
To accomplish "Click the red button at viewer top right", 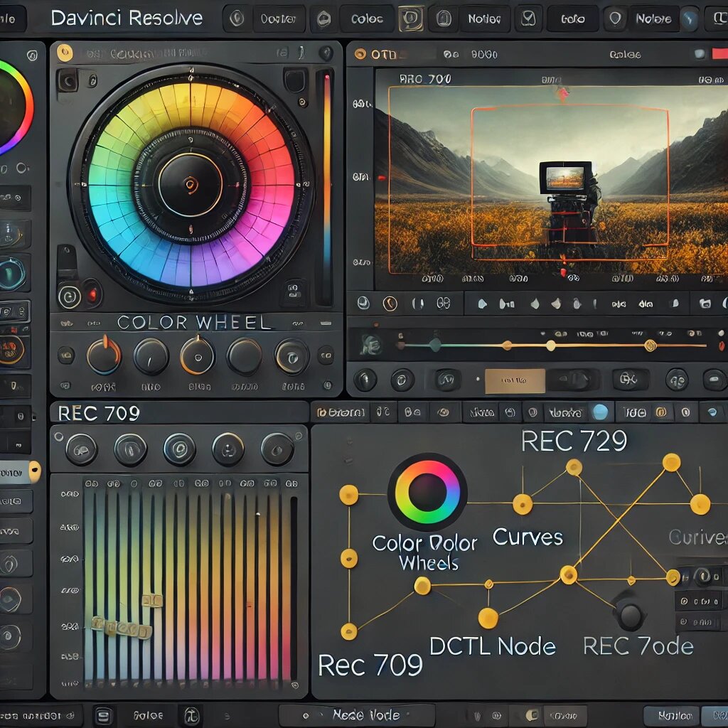I will coord(719,54).
